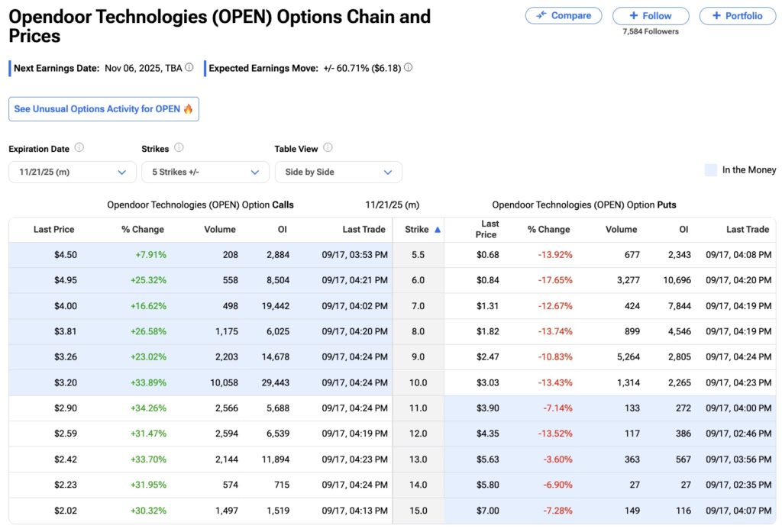Open the Expiration Date dropdown

pos(72,172)
